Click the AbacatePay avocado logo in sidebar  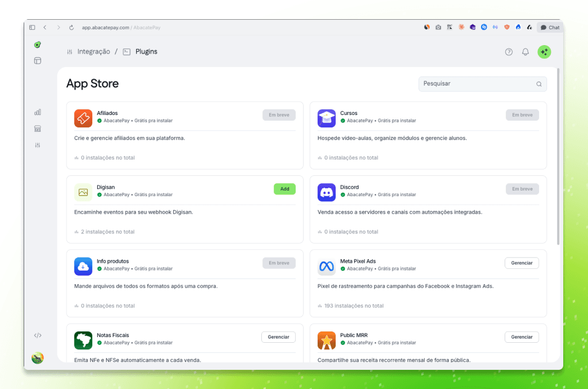click(x=38, y=45)
